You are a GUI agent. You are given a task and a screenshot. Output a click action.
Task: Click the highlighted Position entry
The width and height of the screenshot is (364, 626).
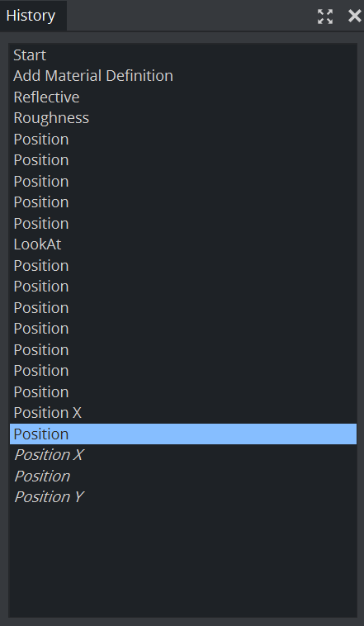point(182,434)
